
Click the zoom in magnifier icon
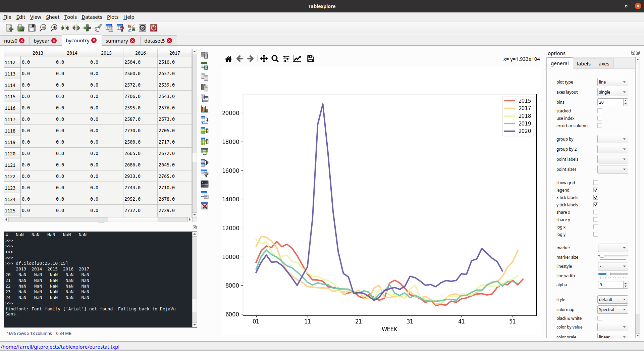coord(54,28)
